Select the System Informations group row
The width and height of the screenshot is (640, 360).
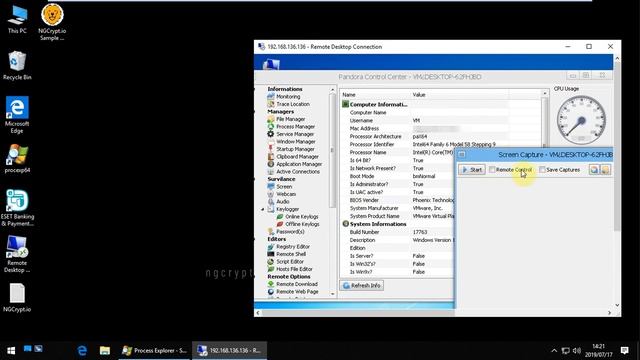397,224
